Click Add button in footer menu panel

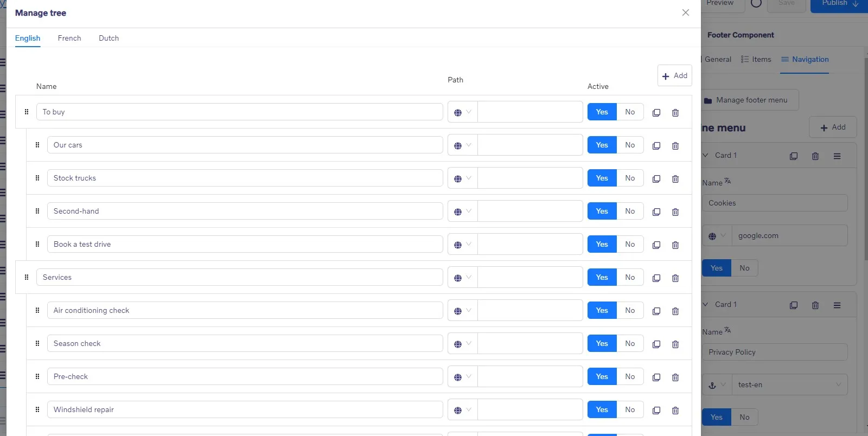[833, 127]
